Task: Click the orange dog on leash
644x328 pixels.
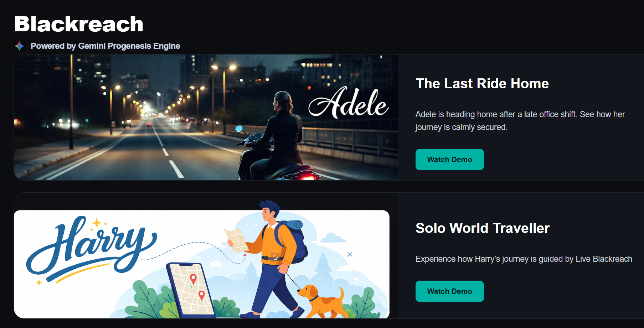Action: tap(321, 301)
